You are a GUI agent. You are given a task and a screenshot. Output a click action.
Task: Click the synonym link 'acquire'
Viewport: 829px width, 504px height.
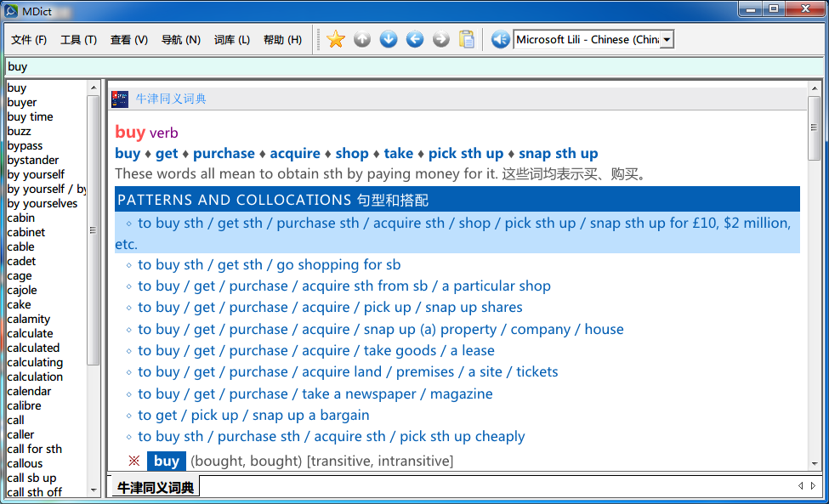pyautogui.click(x=295, y=153)
